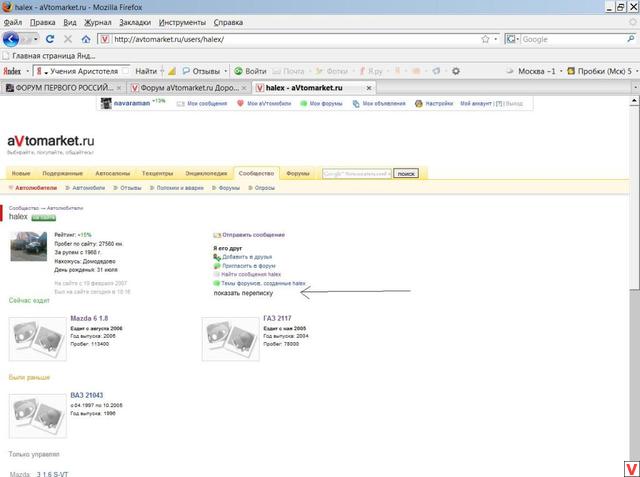Screen dimensions: 640x477
Task: Open the Подержанные site tab
Action: [x=62, y=173]
